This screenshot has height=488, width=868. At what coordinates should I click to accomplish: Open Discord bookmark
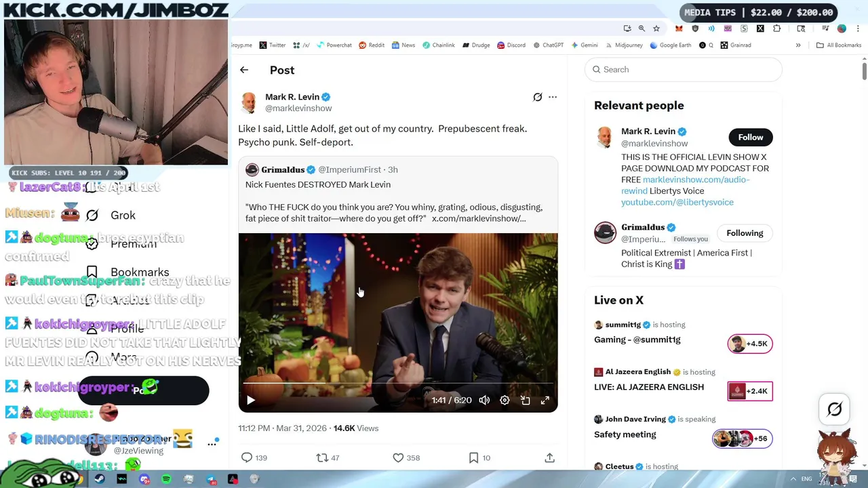511,45
